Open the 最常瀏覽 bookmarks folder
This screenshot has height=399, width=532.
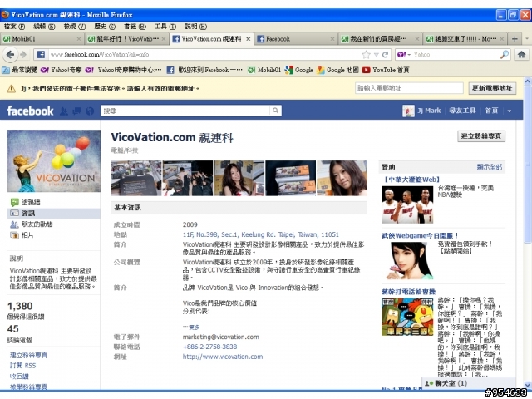(x=19, y=70)
